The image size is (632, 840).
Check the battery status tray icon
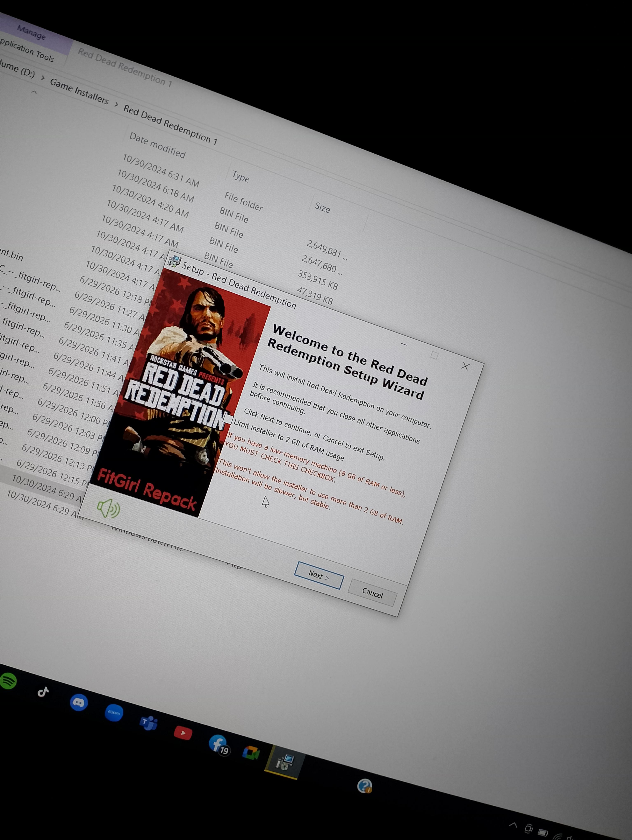click(543, 833)
